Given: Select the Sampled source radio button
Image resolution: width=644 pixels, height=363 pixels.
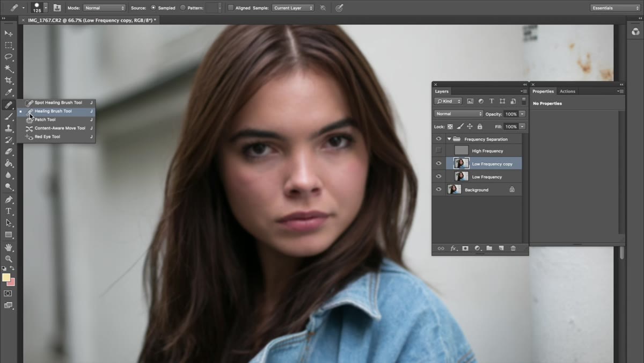Looking at the screenshot, I should (153, 8).
